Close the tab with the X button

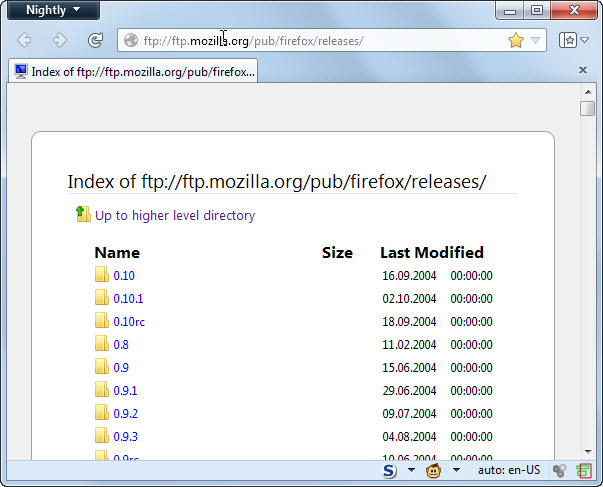[x=583, y=70]
